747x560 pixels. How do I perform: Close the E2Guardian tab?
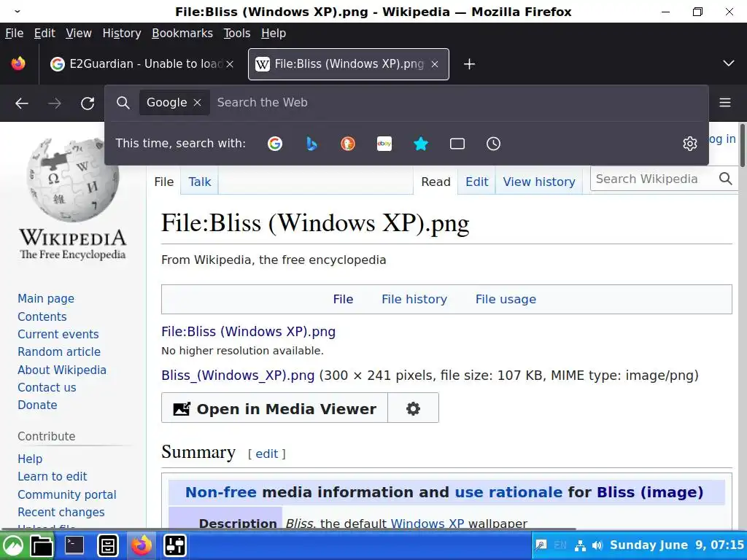point(230,64)
